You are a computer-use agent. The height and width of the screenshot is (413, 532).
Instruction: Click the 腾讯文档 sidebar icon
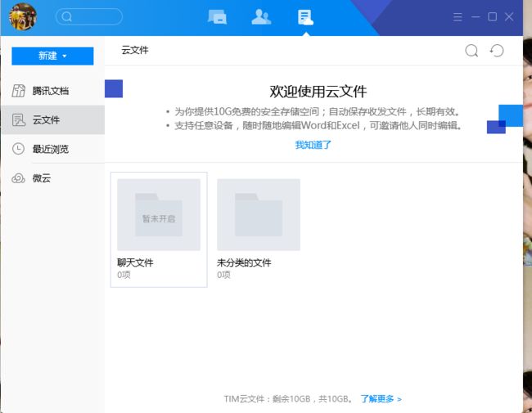tap(18, 91)
